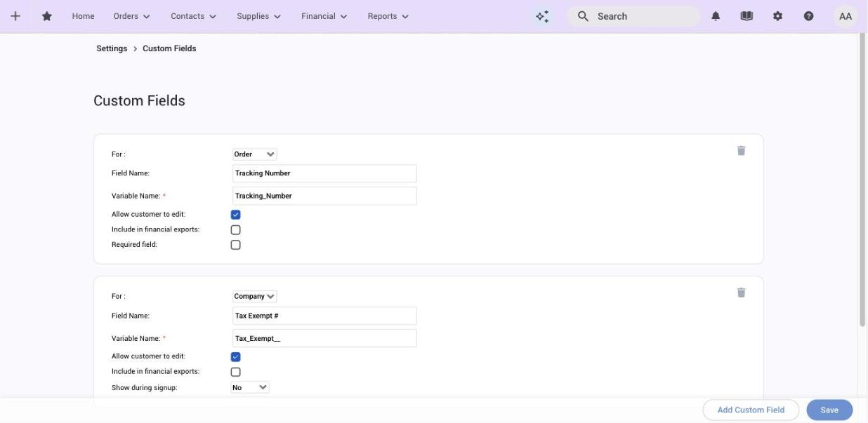The height and width of the screenshot is (423, 868).
Task: Delete the Tracking Number custom field
Action: pyautogui.click(x=741, y=151)
